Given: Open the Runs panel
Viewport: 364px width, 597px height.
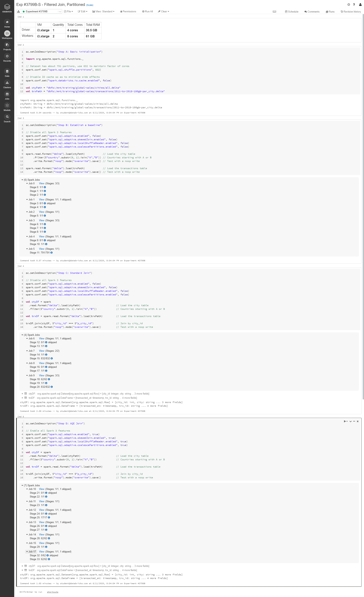Looking at the screenshot, I should pyautogui.click(x=330, y=12).
